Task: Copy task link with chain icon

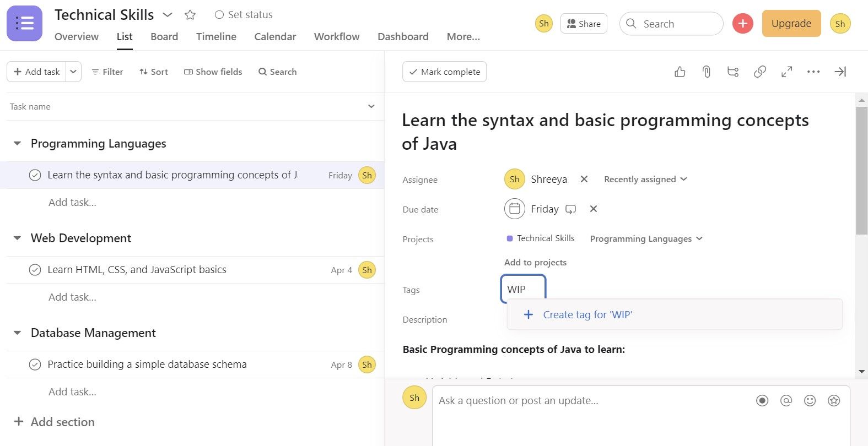Action: [760, 72]
